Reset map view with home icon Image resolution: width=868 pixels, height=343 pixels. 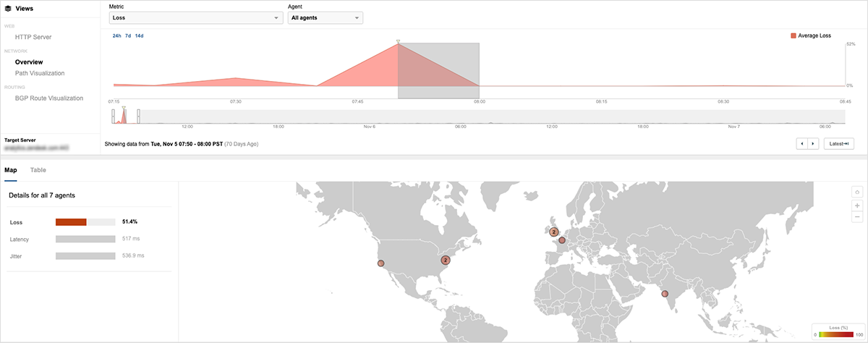point(857,192)
